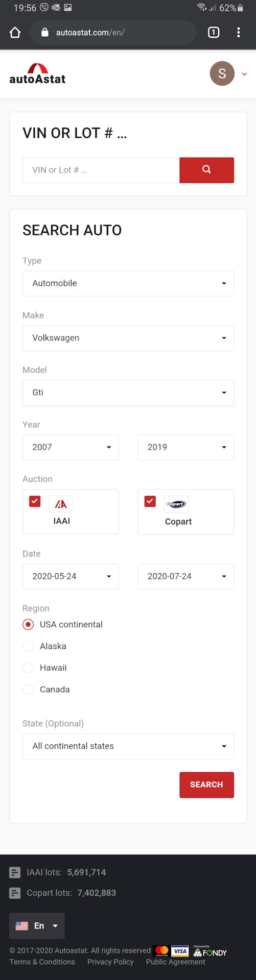Click the Copart auction logo

(x=176, y=504)
